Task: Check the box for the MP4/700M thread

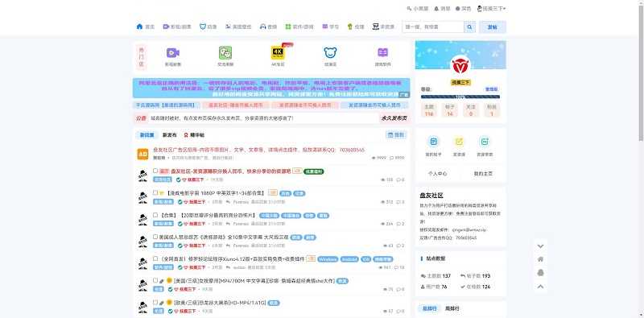Action: (155, 280)
